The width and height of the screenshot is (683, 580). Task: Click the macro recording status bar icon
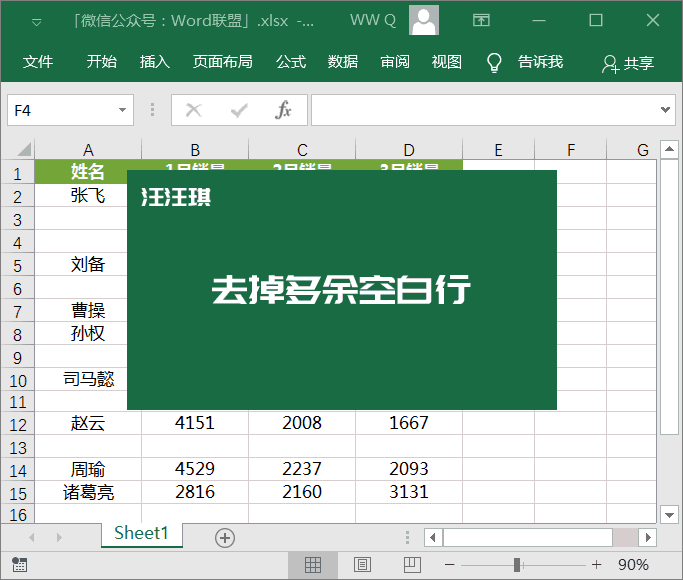[x=19, y=565]
